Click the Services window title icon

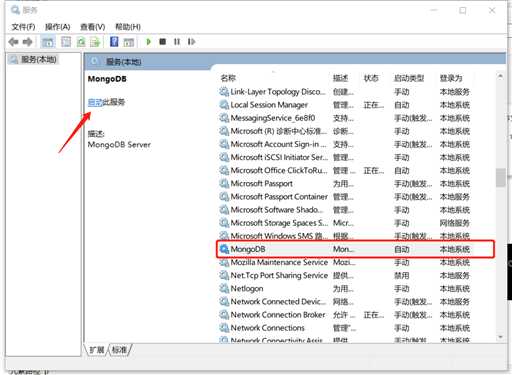(15, 10)
